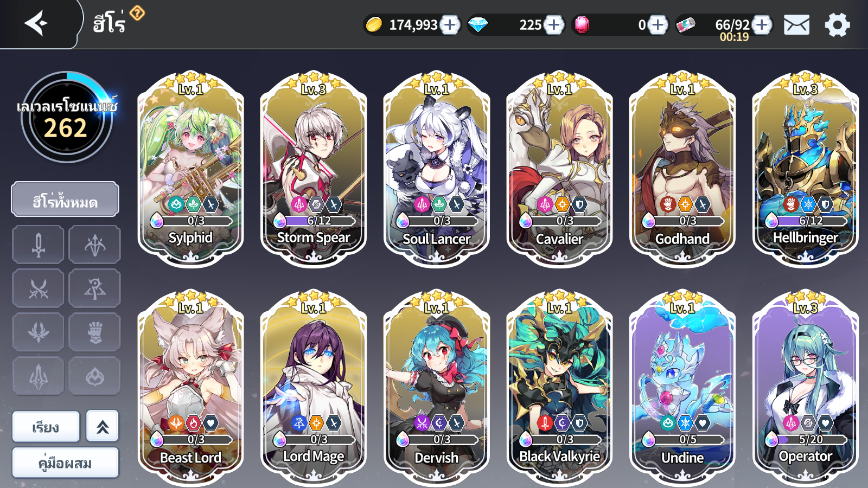This screenshot has width=868, height=488.
Task: Open the mailbox envelope icon
Action: pos(796,25)
